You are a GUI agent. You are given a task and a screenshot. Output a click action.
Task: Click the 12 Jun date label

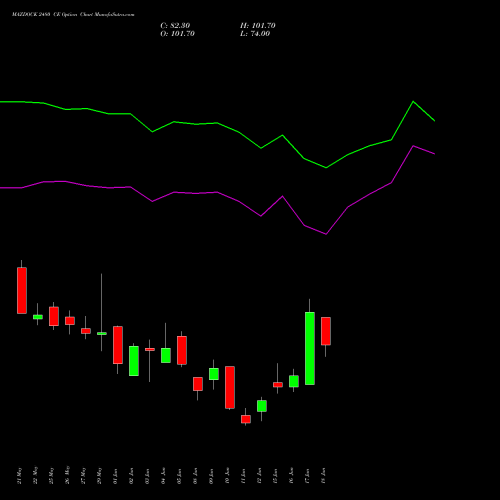point(260,476)
